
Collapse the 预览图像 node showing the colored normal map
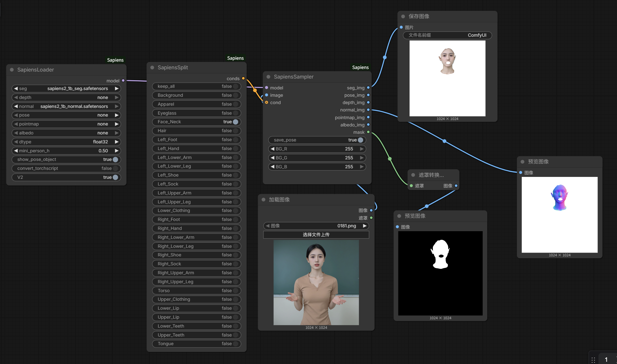pyautogui.click(x=523, y=162)
